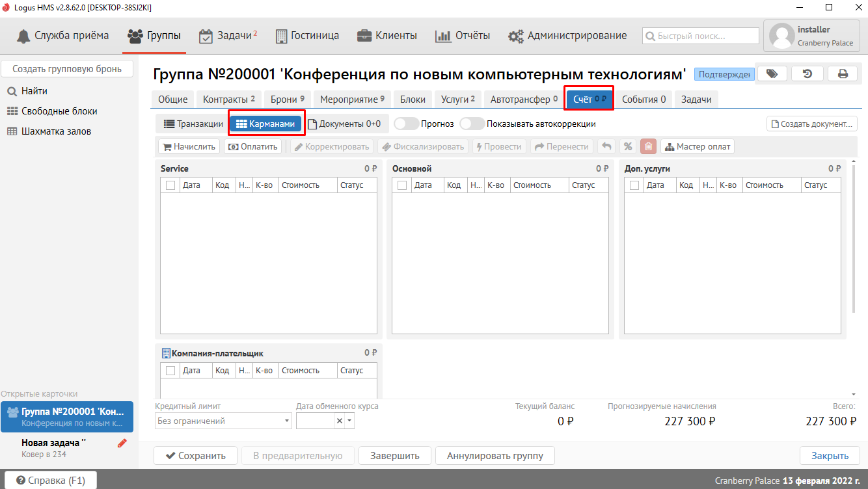
Task: Click the Быстрый поиск search field
Action: [x=701, y=36]
